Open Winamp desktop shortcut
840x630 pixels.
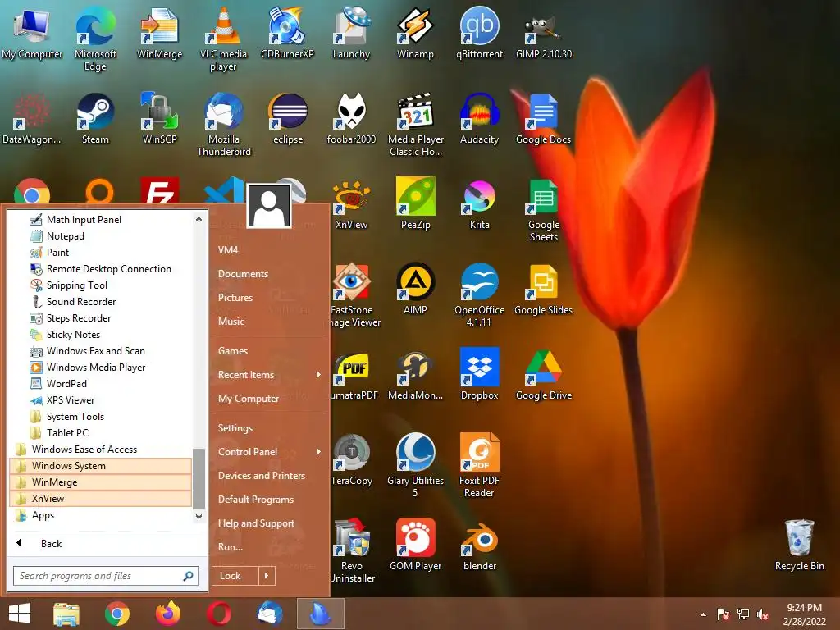pos(415,34)
